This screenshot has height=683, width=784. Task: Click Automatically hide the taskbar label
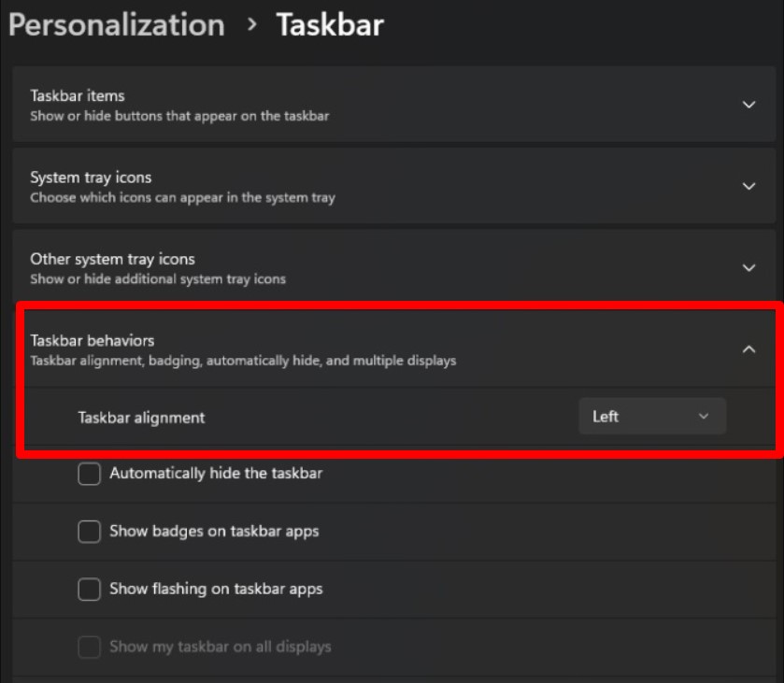tap(216, 473)
